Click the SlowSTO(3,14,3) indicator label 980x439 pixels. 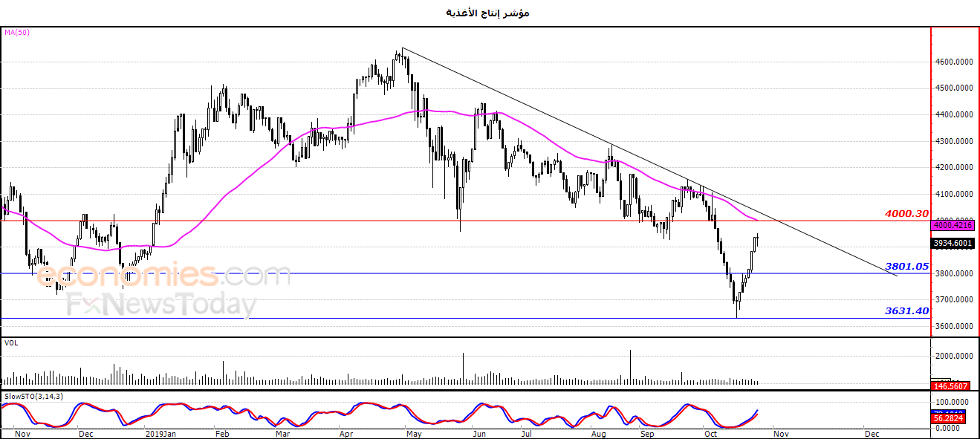click(x=33, y=396)
